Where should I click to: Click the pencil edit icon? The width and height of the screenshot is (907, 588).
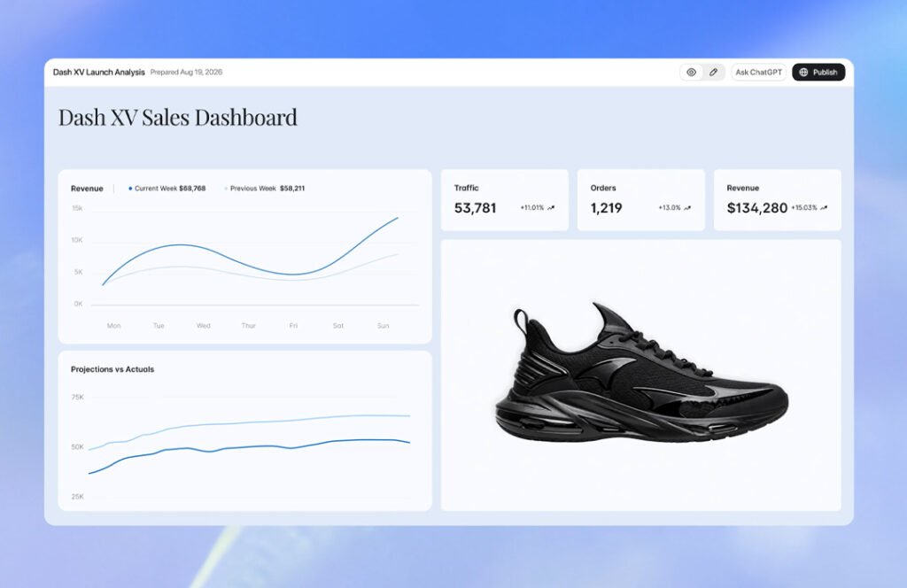pyautogui.click(x=713, y=73)
